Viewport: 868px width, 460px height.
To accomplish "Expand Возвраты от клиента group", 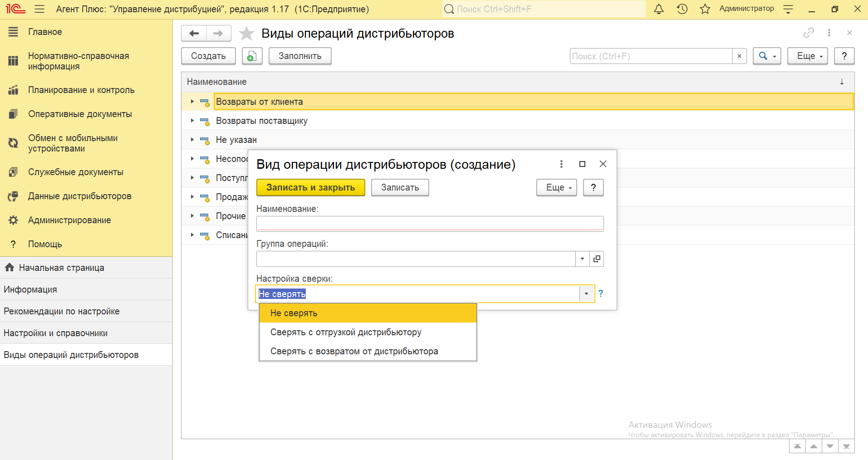I will 192,102.
